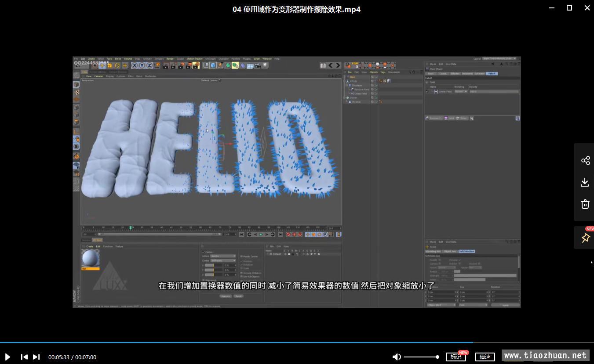Select the material sphere thumbnail
Image resolution: width=594 pixels, height=364 pixels.
[x=90, y=258]
